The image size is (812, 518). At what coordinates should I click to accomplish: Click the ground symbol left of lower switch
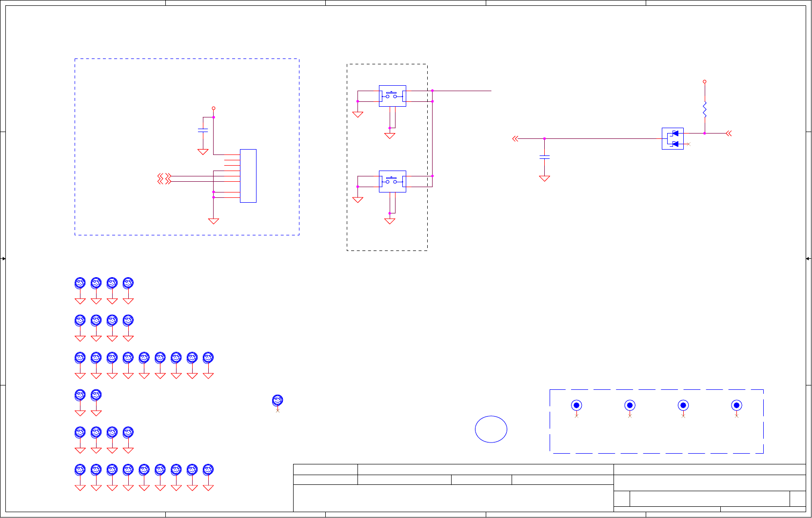pos(358,200)
